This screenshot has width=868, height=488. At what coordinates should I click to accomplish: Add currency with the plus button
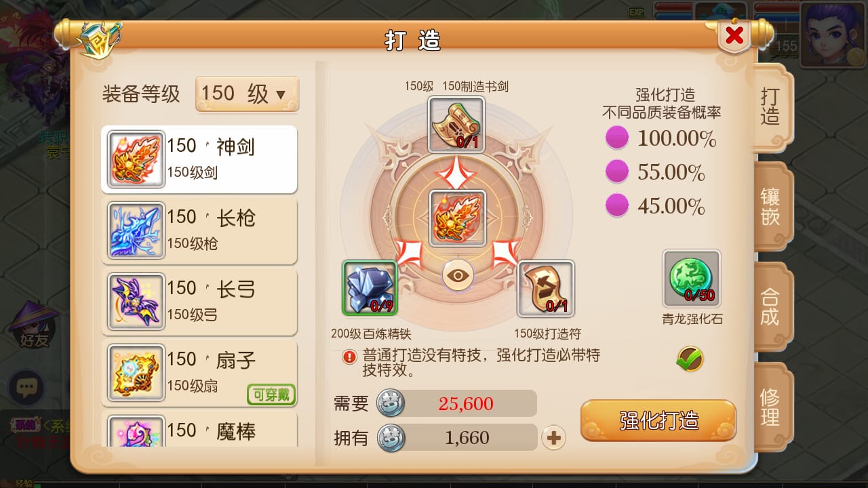coord(554,438)
